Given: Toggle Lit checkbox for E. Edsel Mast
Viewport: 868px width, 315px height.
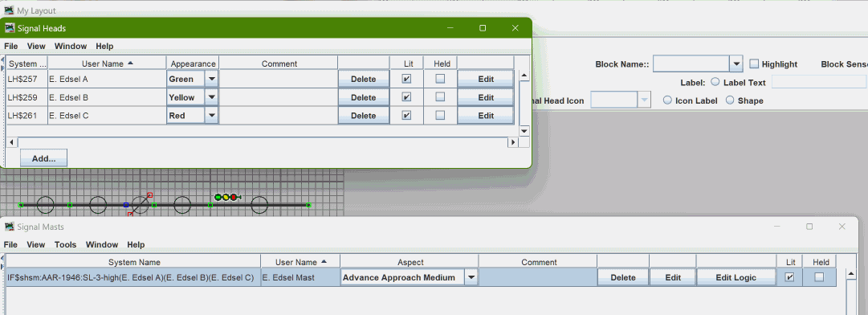Looking at the screenshot, I should point(790,277).
